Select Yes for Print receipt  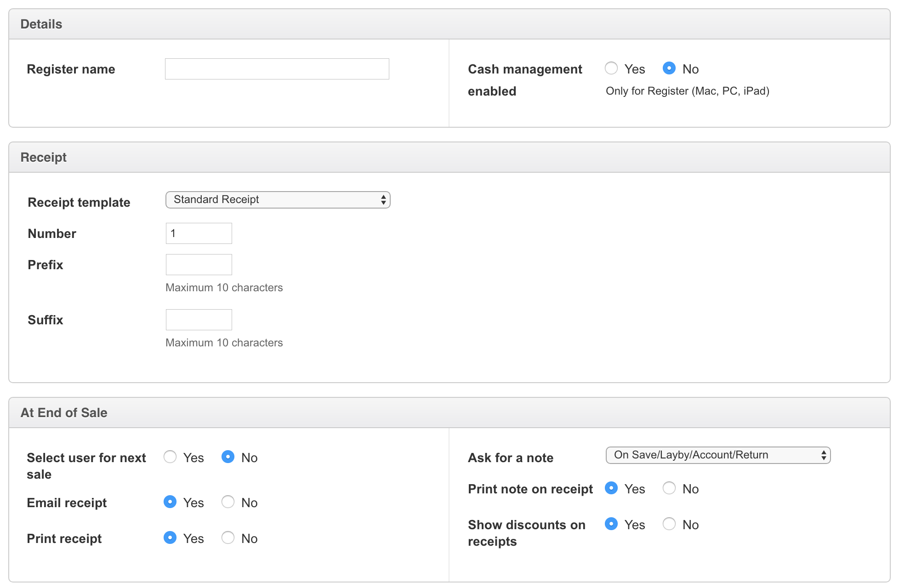pos(170,538)
